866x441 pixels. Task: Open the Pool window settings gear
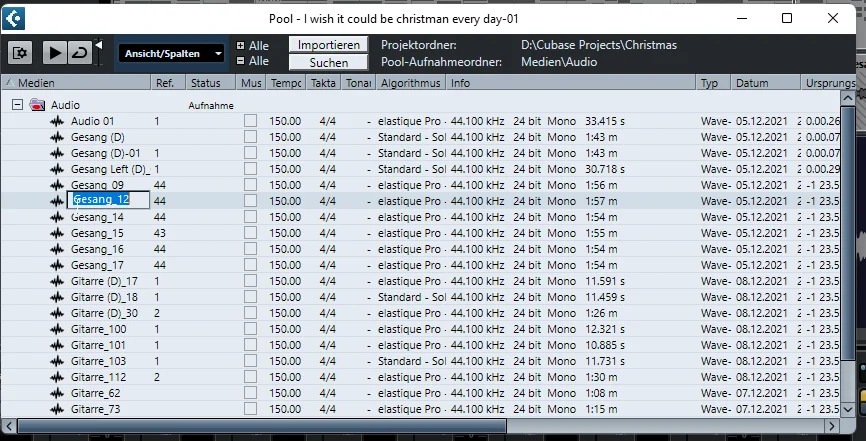point(20,53)
